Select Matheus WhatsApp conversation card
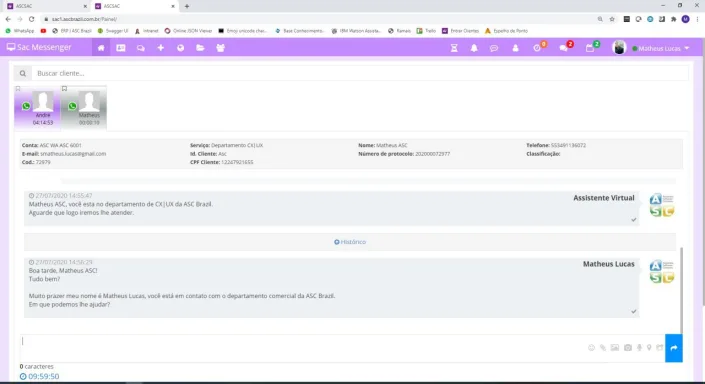The image size is (705, 384). click(x=84, y=107)
